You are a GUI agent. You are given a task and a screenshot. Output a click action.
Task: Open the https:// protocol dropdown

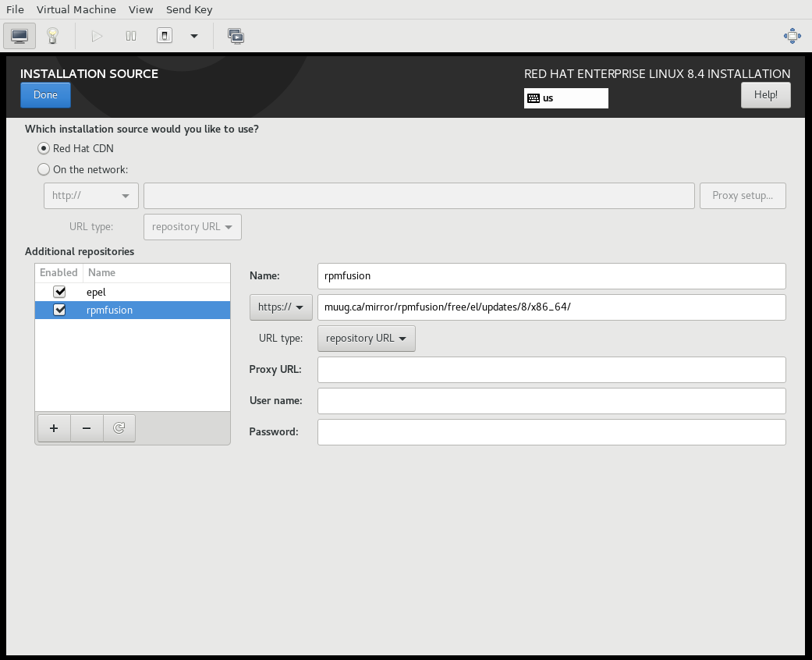pos(280,307)
